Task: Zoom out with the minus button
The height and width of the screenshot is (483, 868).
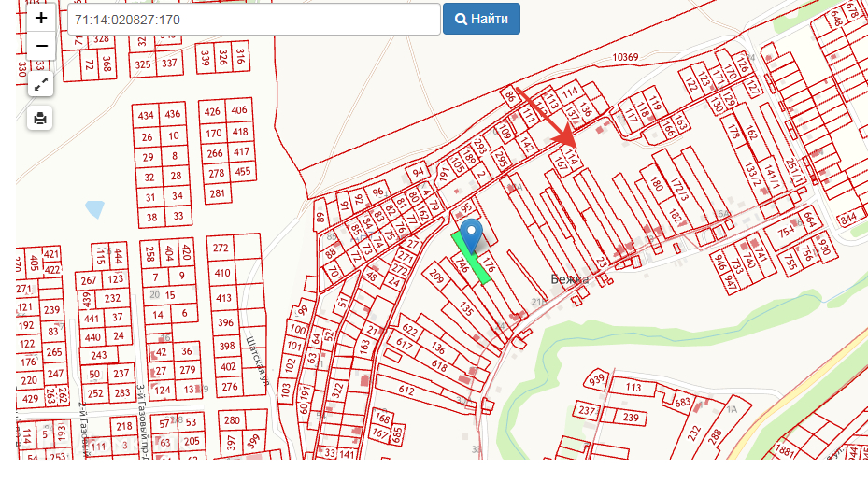Action: 41,46
